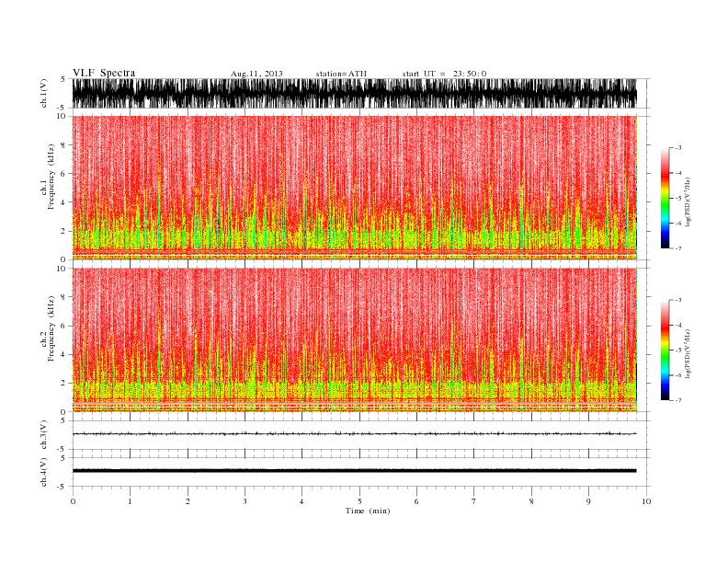728x563 pixels.
Task: Click the 'ch.1(V)' axis label
Action: click(44, 93)
